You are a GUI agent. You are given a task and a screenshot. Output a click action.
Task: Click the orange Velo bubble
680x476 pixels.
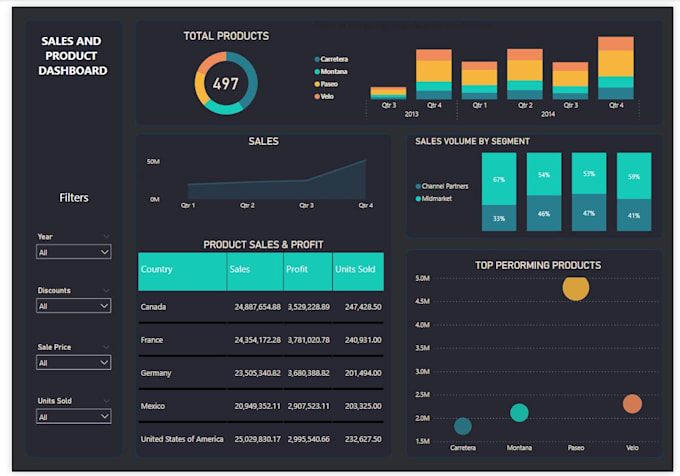click(632, 404)
